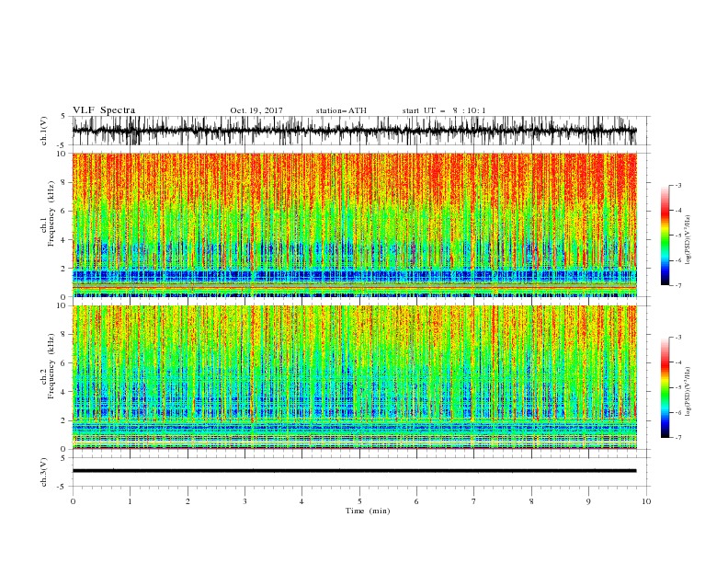Click the ch.2 spectrogram lower colorbar
Image resolution: width=728 pixels, height=563 pixels.
665,387
